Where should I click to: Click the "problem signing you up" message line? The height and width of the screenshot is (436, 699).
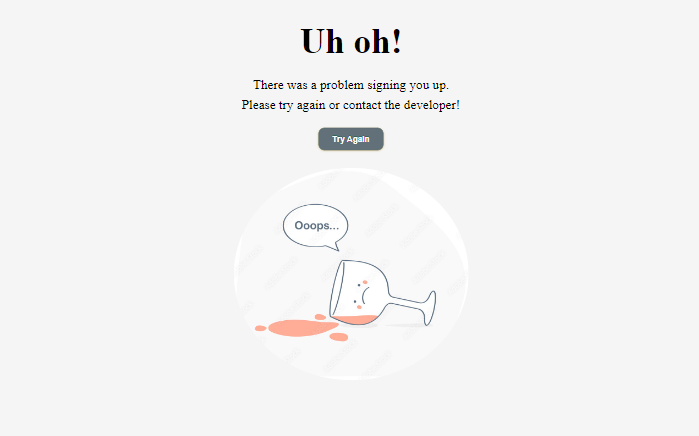click(351, 85)
